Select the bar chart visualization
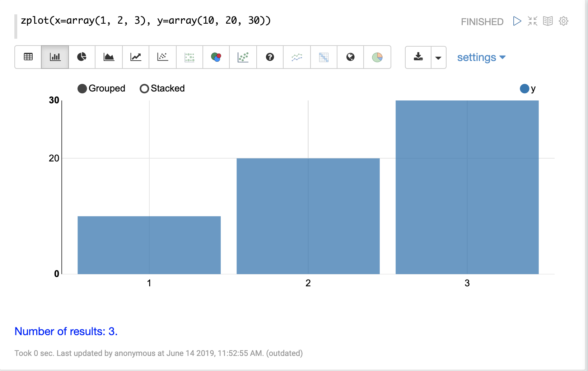588x371 pixels. (x=55, y=57)
